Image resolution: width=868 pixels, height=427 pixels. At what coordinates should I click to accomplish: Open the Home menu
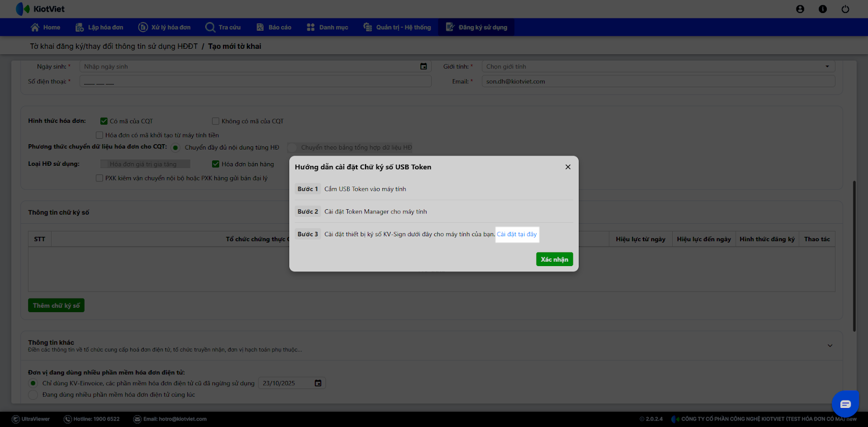pos(46,27)
